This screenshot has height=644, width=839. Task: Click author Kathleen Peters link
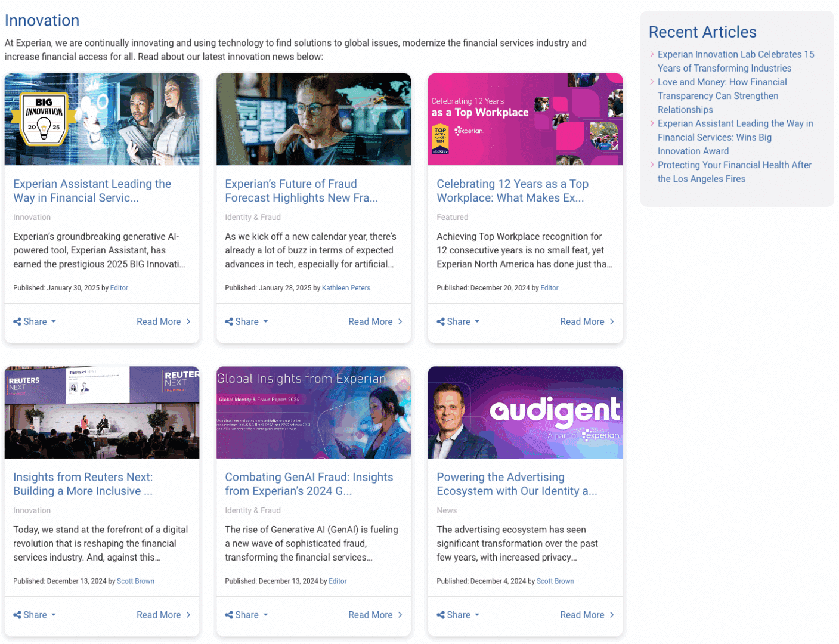pos(346,288)
